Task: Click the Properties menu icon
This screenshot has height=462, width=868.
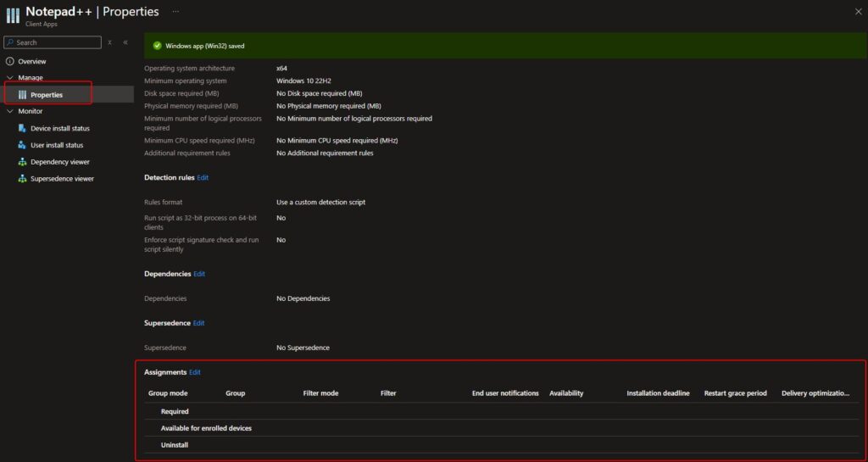Action: tap(22, 95)
